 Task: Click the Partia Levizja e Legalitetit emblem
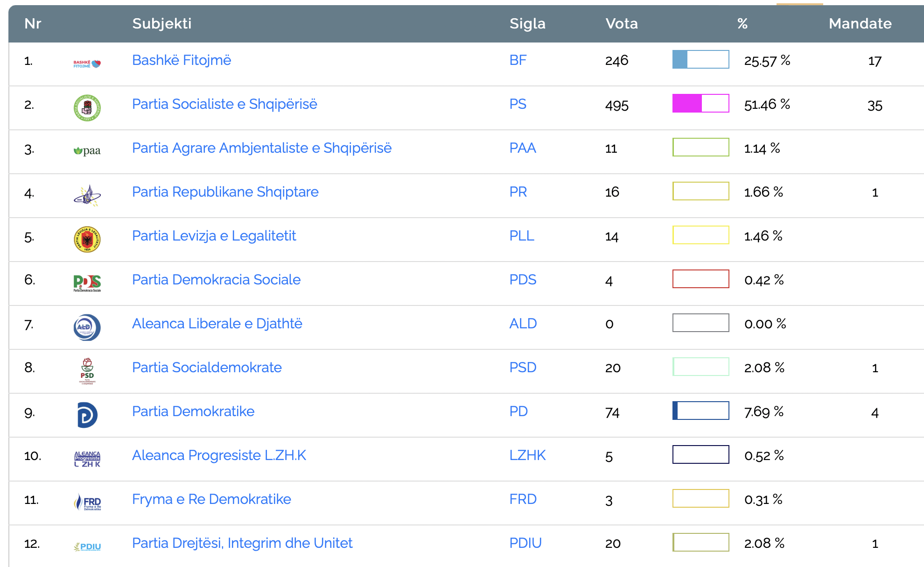click(x=87, y=239)
